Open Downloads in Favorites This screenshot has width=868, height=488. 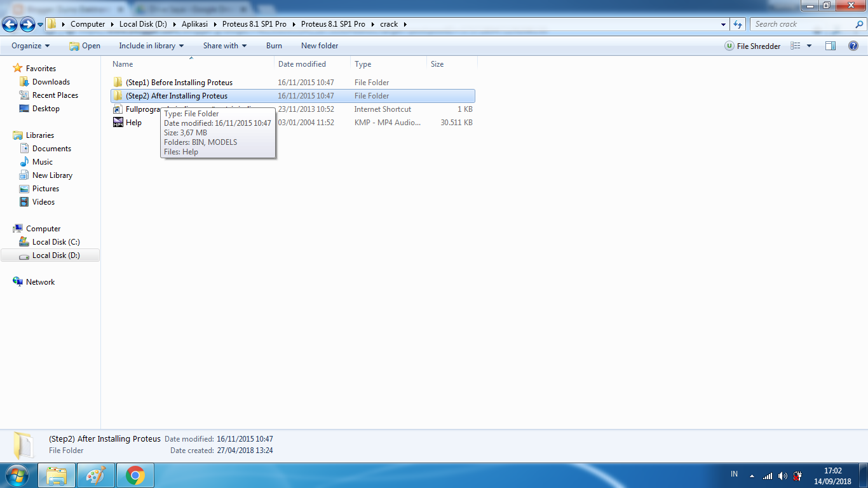tap(51, 82)
